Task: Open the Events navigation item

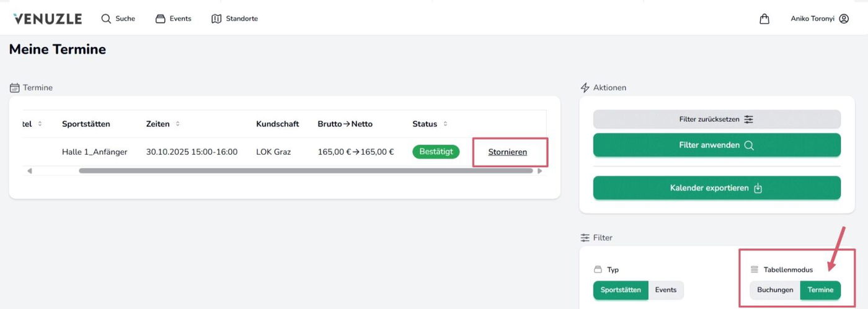Action: 180,19
